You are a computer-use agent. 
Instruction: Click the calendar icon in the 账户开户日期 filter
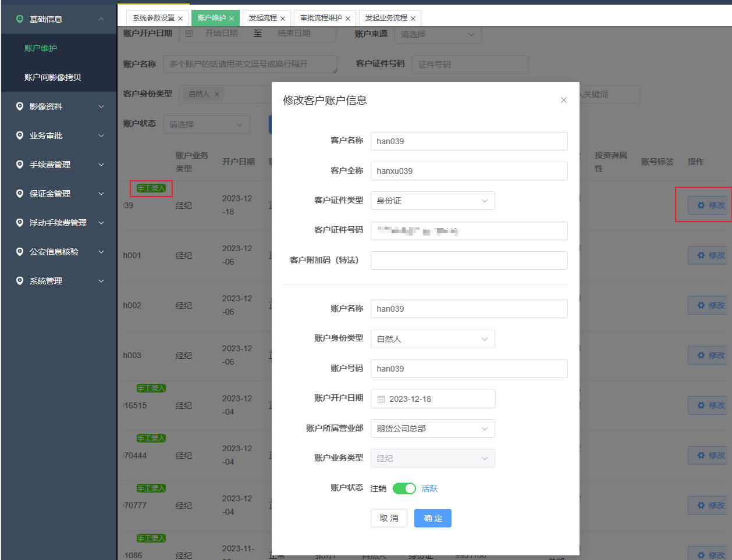tap(189, 34)
